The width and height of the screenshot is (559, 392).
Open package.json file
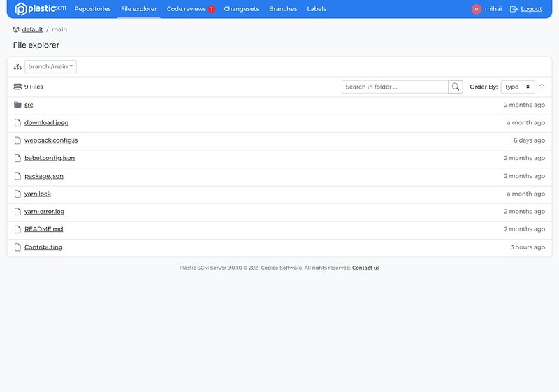click(44, 176)
